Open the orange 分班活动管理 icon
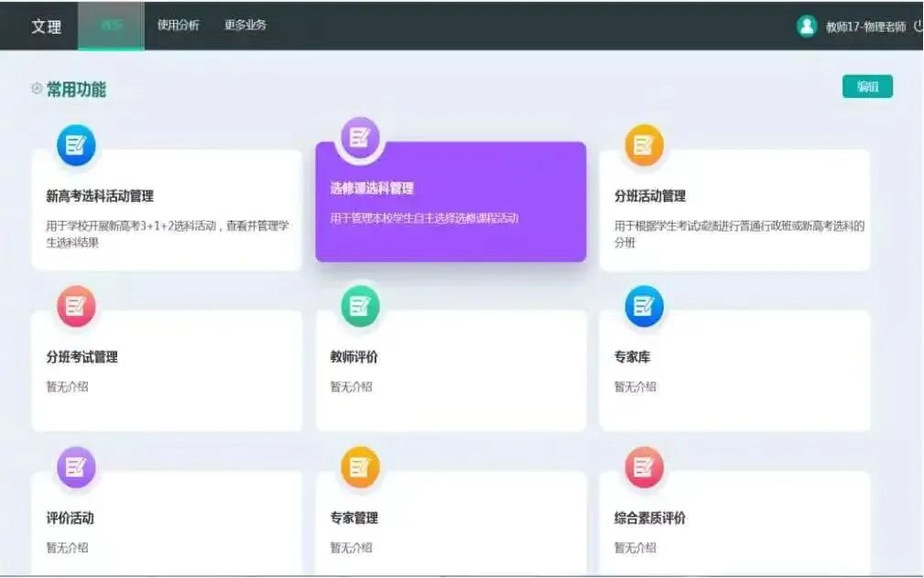 pyautogui.click(x=644, y=144)
